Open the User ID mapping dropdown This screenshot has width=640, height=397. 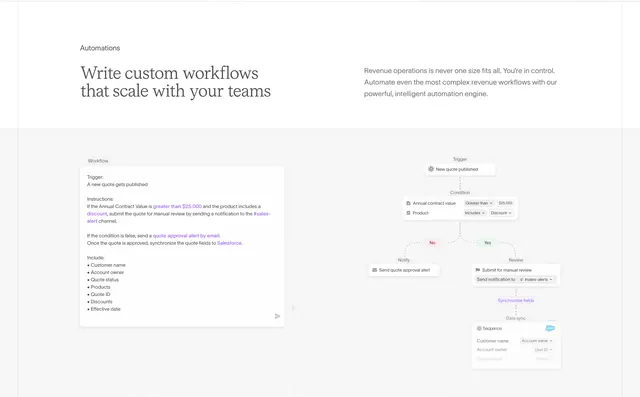543,350
